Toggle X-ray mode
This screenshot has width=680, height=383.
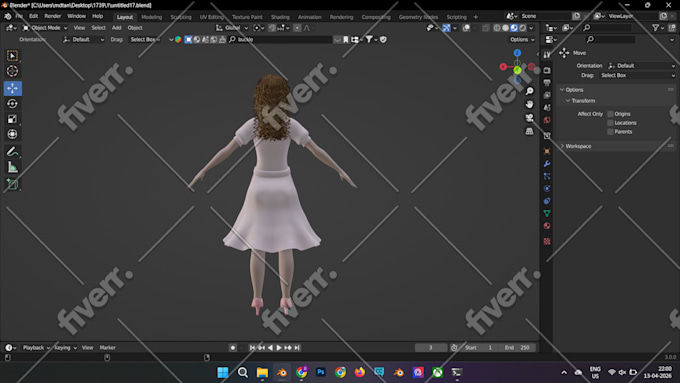[x=486, y=28]
